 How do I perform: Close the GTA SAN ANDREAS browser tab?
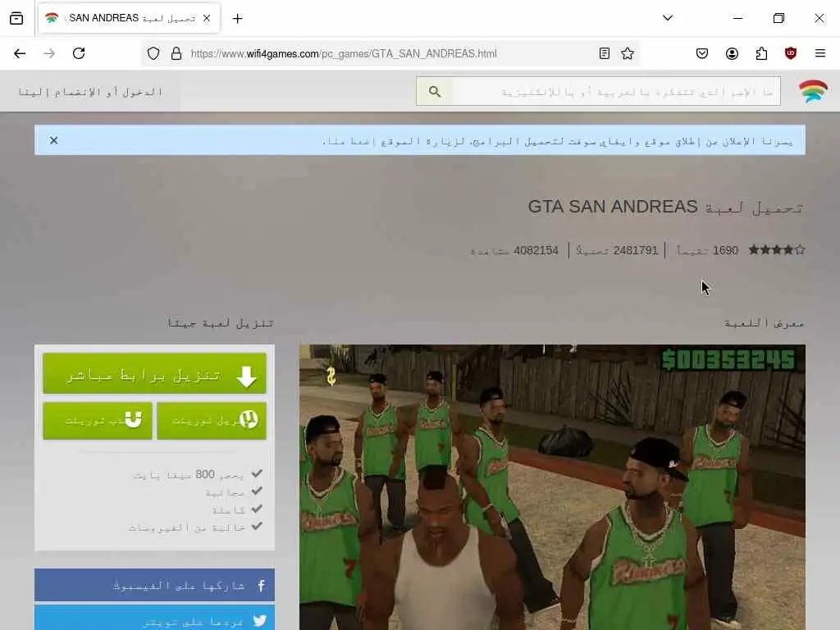(207, 18)
